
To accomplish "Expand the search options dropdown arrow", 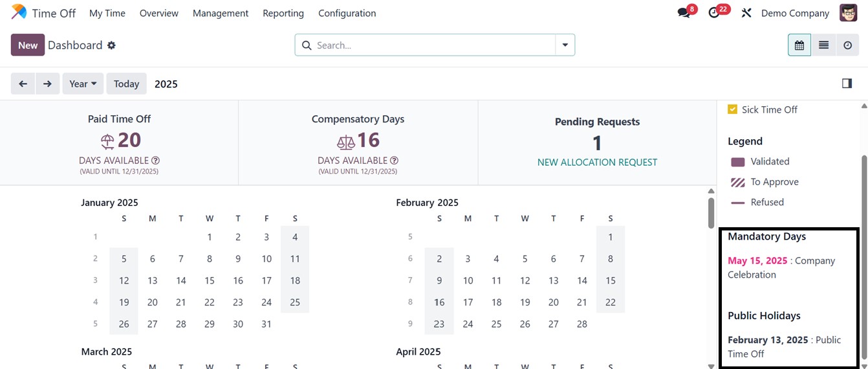I will pos(565,45).
